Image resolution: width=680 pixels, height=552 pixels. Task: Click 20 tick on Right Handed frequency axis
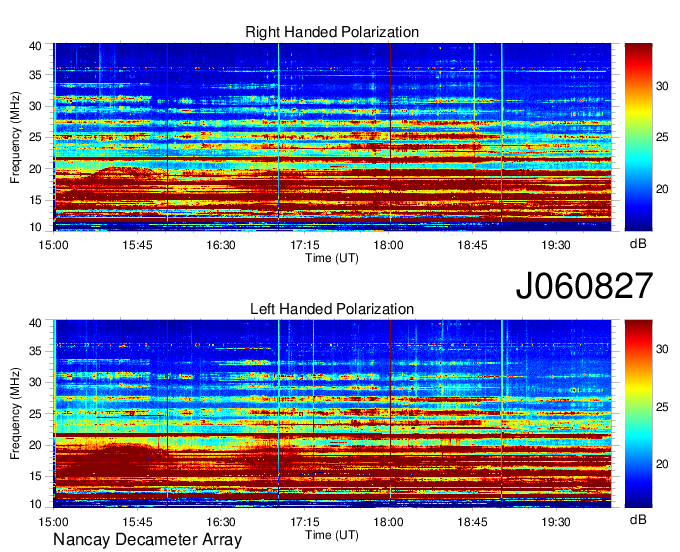(x=35, y=169)
